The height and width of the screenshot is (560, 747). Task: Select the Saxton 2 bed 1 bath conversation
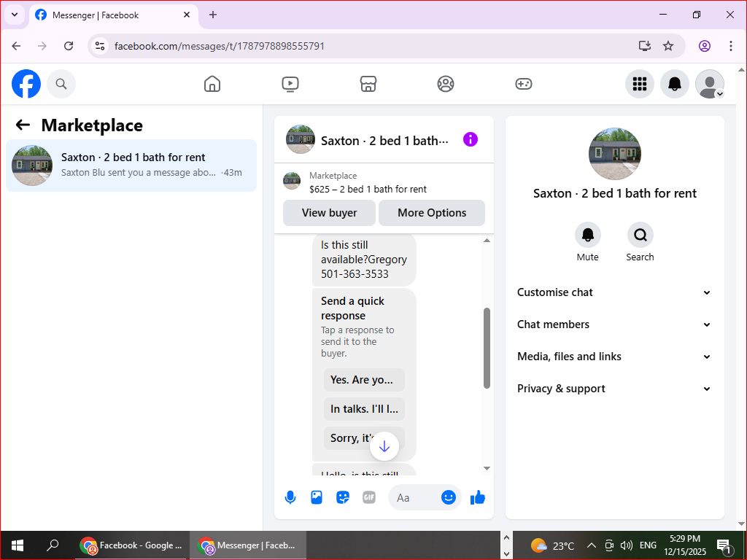[131, 166]
